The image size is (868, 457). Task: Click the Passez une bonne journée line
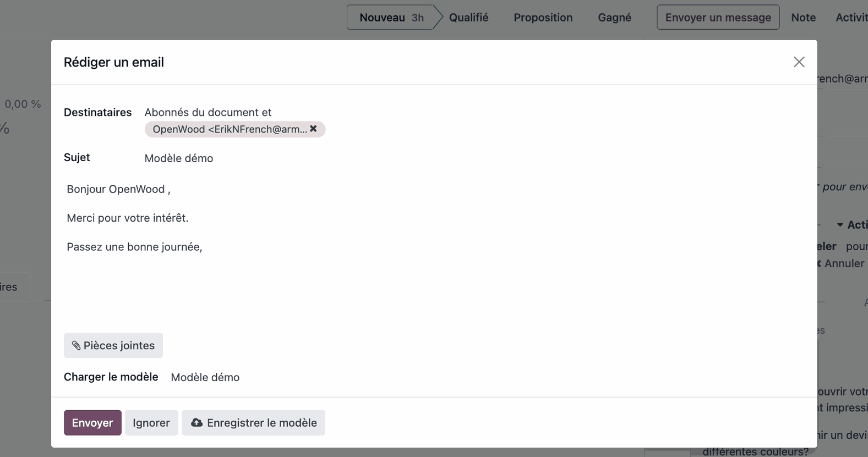[134, 247]
